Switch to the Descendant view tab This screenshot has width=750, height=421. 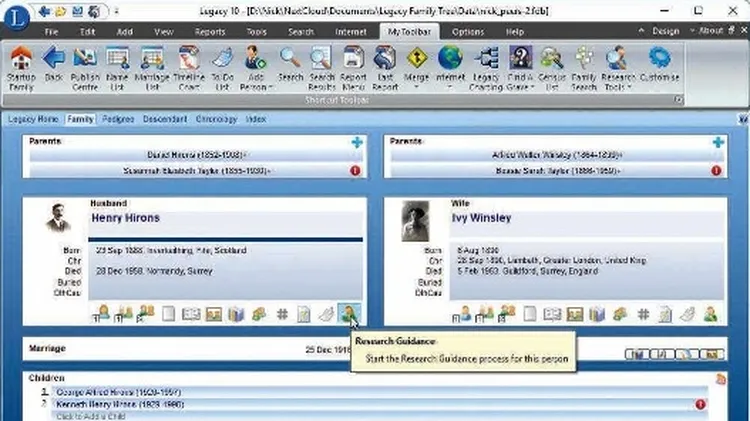165,119
